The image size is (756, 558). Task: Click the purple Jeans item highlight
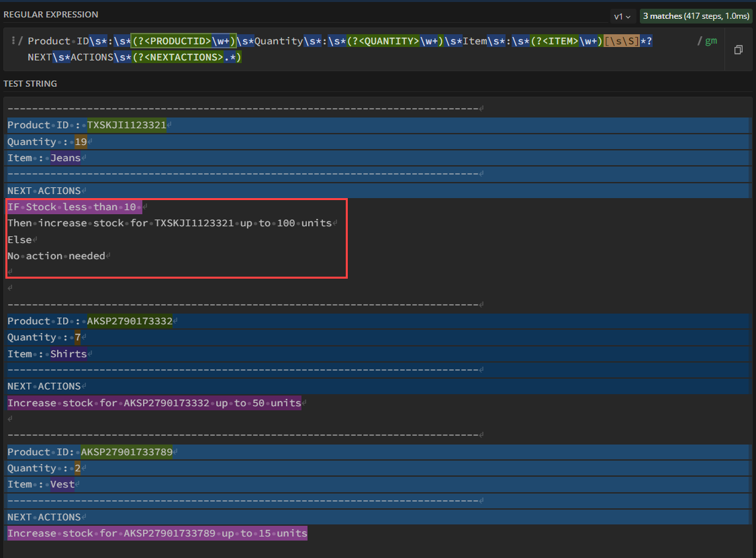65,158
